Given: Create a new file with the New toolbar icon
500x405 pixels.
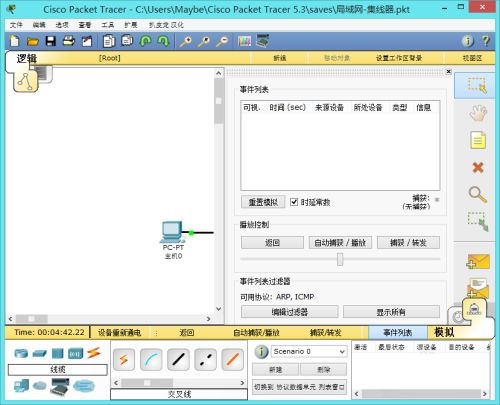Looking at the screenshot, I should click(x=15, y=41).
